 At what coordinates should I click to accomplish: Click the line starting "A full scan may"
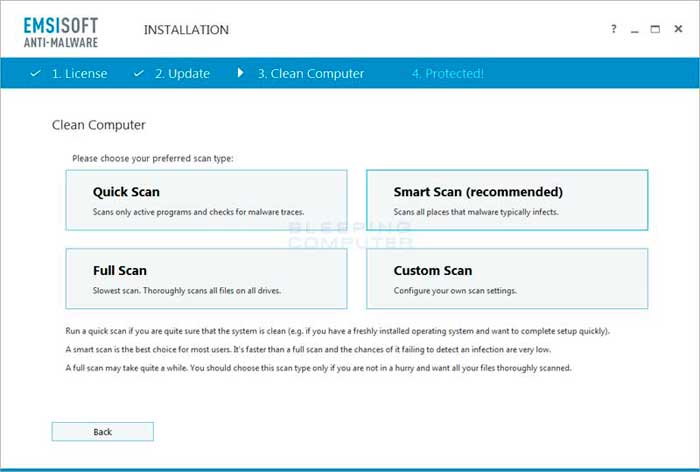(318, 368)
